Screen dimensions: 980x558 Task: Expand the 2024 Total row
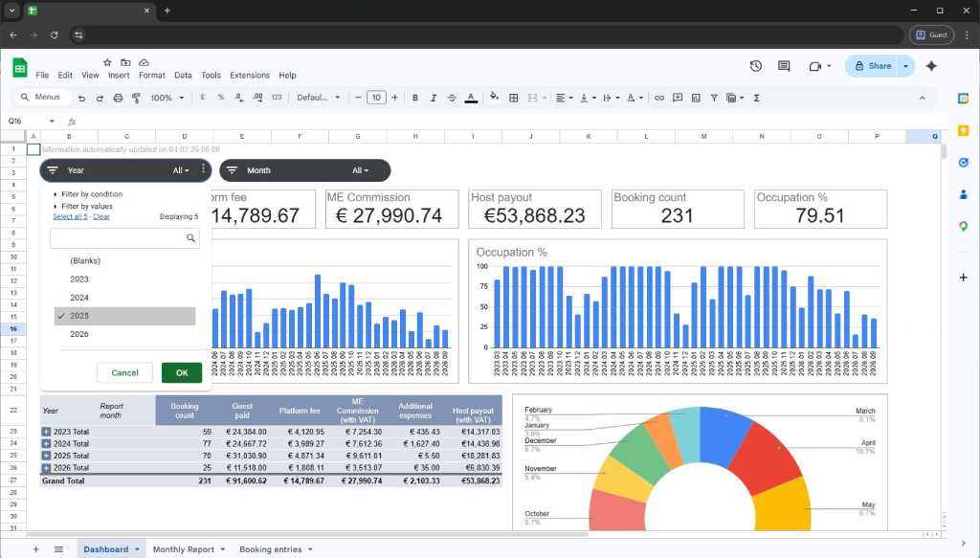click(x=46, y=444)
